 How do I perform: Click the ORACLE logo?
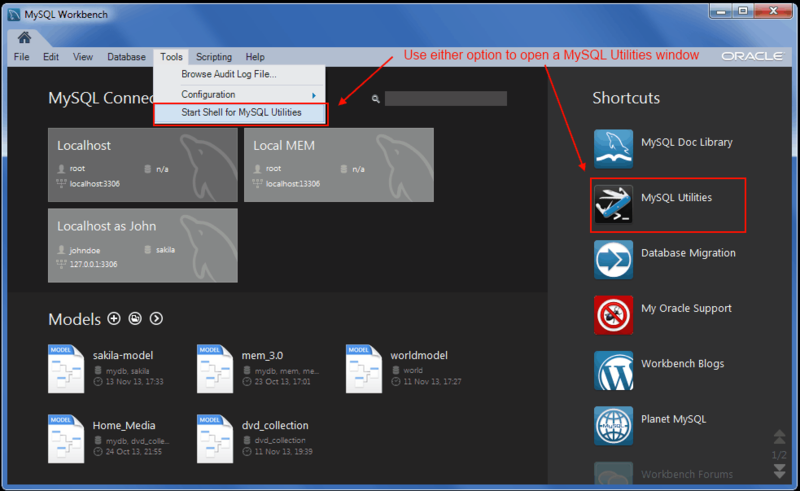point(752,56)
